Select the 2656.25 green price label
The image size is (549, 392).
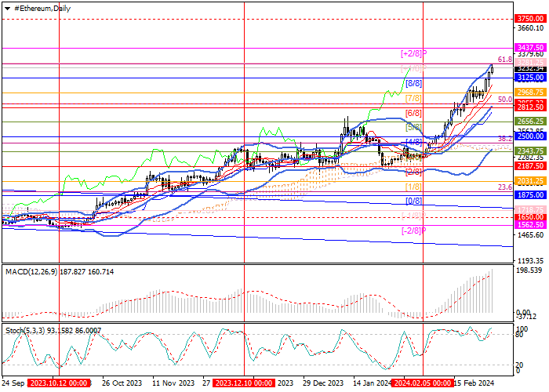529,121
